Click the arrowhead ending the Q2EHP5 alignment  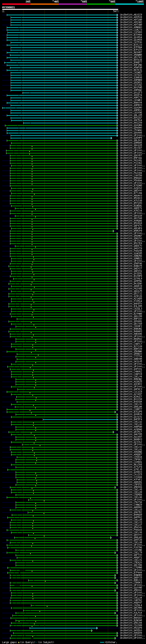[112, 138]
